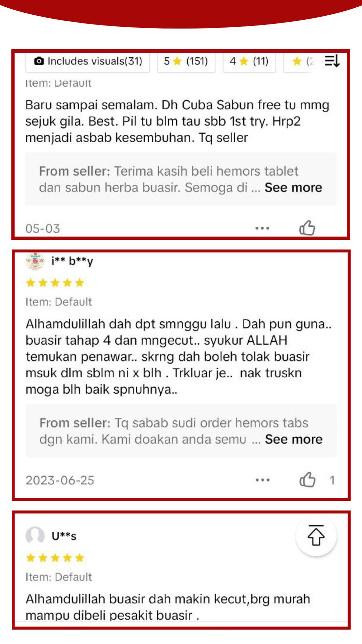Open the review sort options icon
The height and width of the screenshot is (644, 362).
pos(332,61)
